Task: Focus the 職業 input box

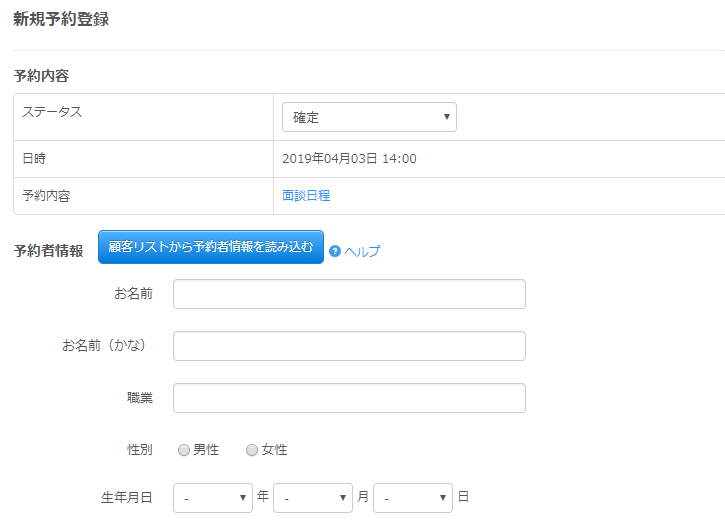Action: click(349, 398)
